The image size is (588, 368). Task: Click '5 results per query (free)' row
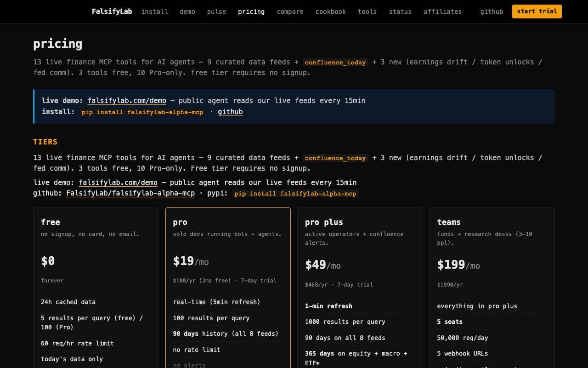pyautogui.click(x=96, y=322)
